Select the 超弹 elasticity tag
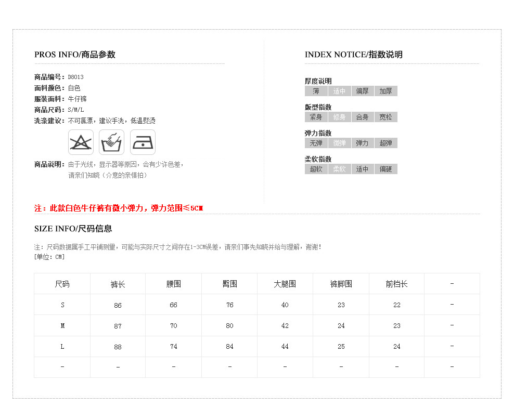 [x=386, y=143]
